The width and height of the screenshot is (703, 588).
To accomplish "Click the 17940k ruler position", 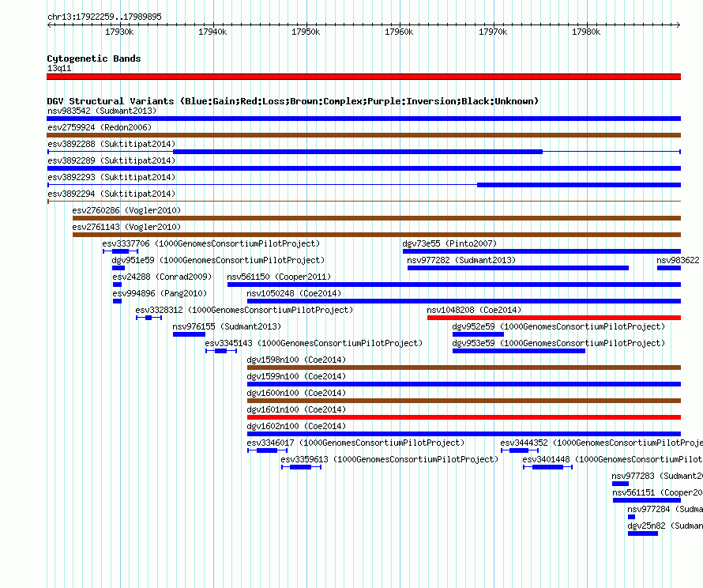I will (212, 32).
